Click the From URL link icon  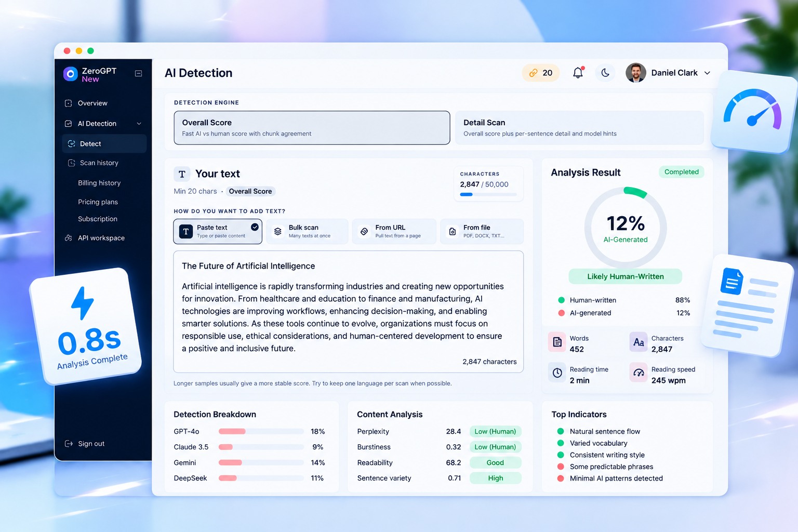point(364,232)
